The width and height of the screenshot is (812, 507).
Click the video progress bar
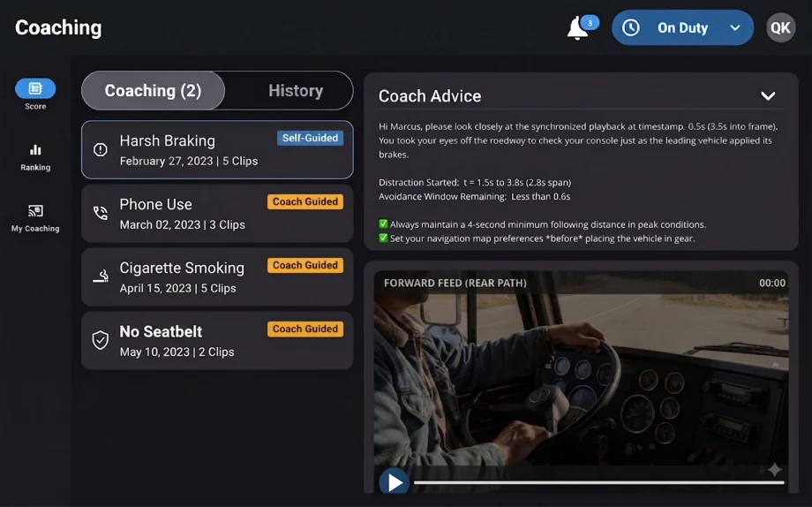click(599, 482)
